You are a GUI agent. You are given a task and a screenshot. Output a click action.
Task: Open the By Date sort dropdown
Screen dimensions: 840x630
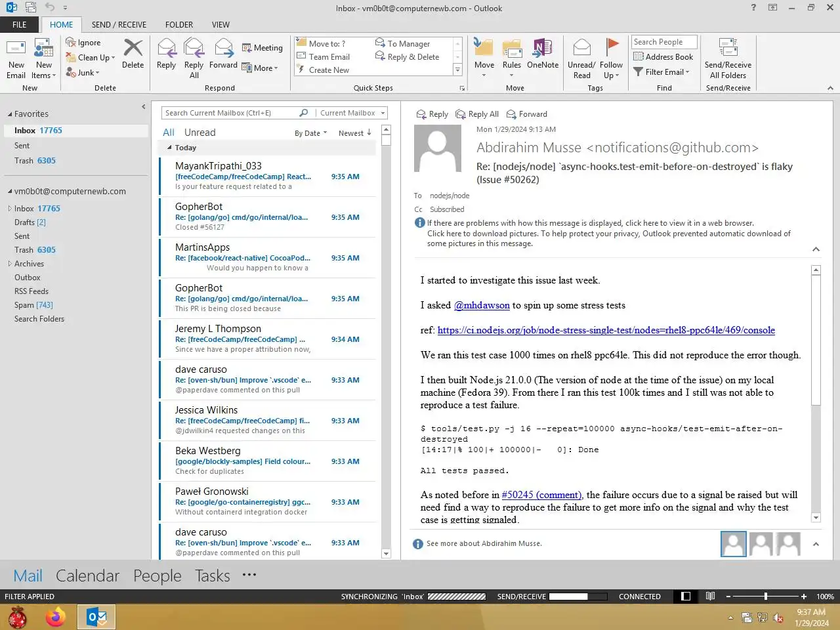pyautogui.click(x=310, y=133)
